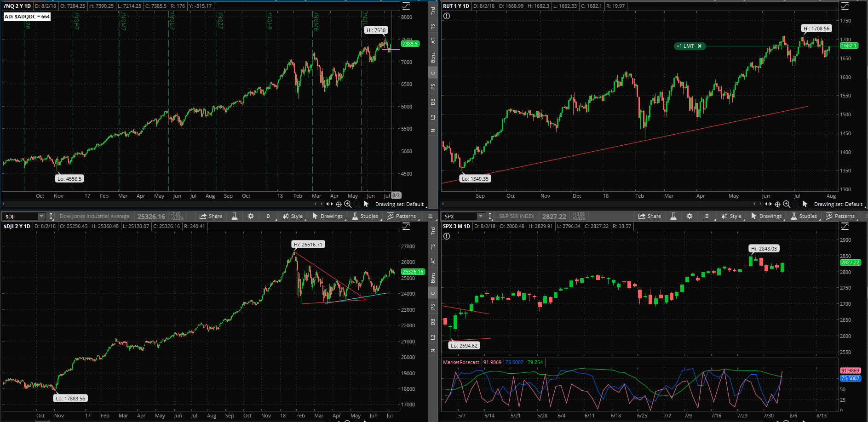Screen dimensions: 868x422
Task: Click the MarketForecast study label
Action: [x=461, y=362]
